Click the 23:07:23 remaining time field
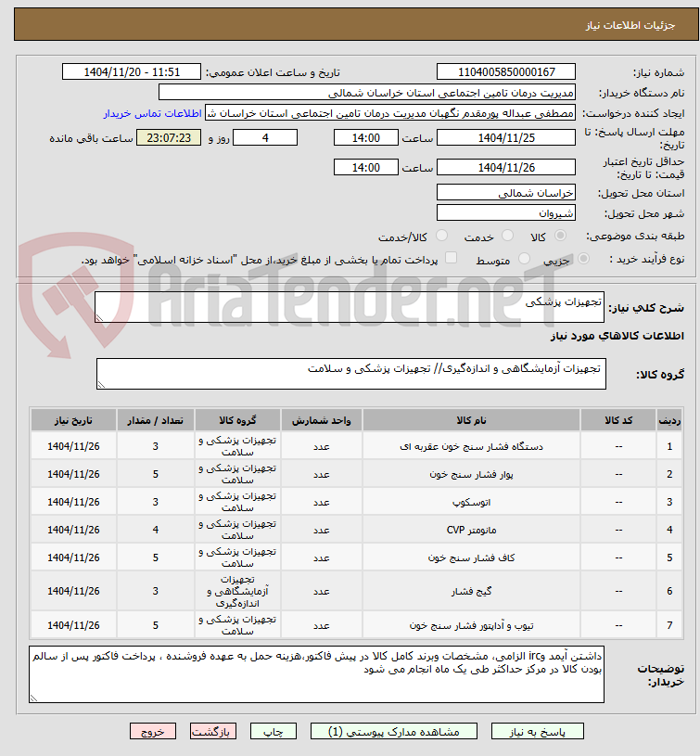The height and width of the screenshot is (756, 700). tap(169, 138)
